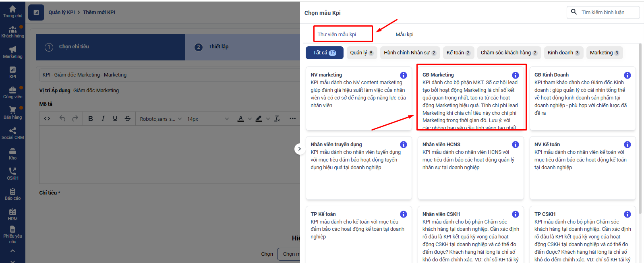Show info for NV marketing template

point(403,75)
